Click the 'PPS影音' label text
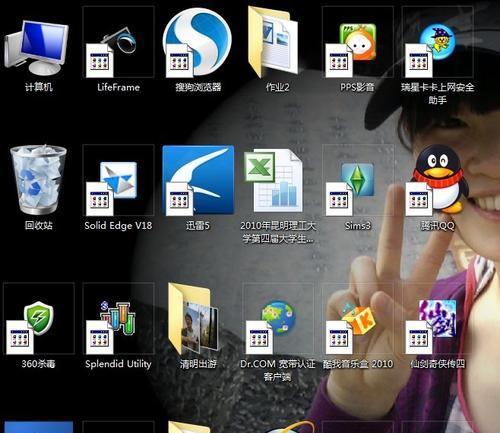500x433 pixels. (357, 87)
